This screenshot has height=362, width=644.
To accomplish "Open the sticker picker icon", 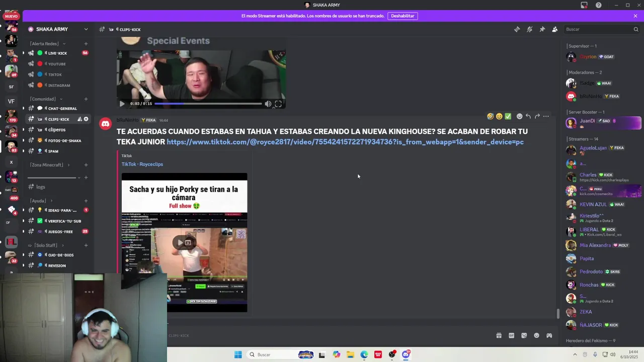I will [x=524, y=335].
